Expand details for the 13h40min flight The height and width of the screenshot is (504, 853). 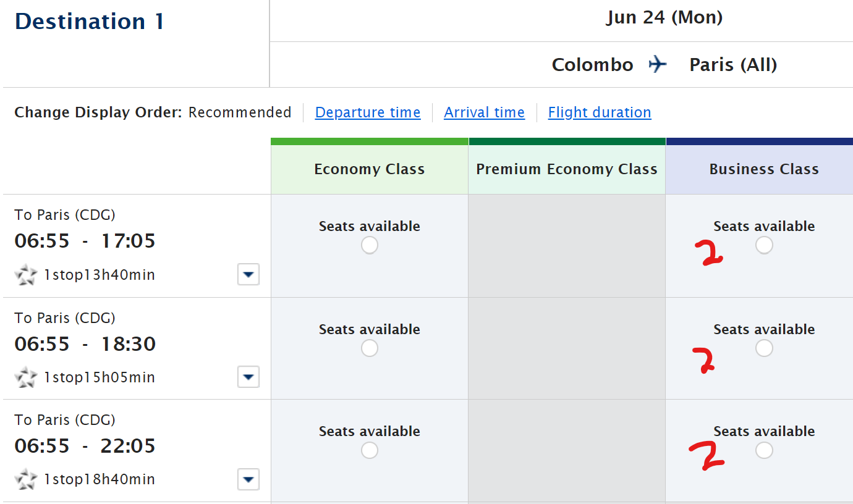pyautogui.click(x=248, y=275)
